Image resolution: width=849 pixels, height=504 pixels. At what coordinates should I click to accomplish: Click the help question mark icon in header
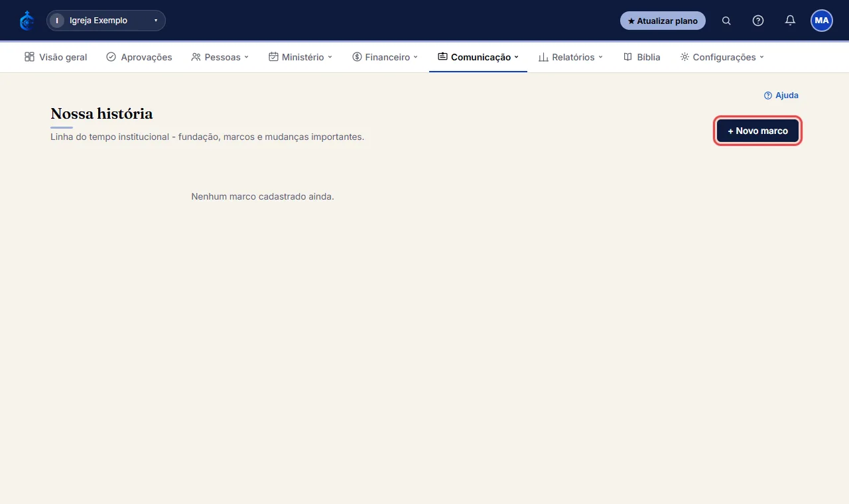coord(758,21)
